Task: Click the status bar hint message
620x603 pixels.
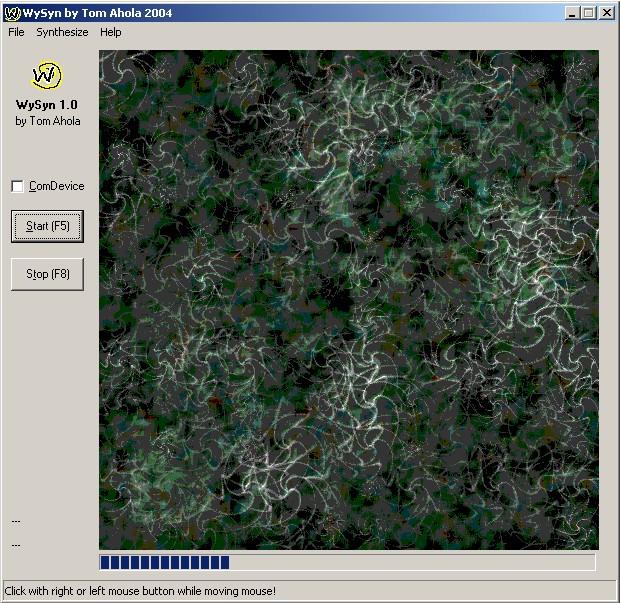Action: click(140, 591)
